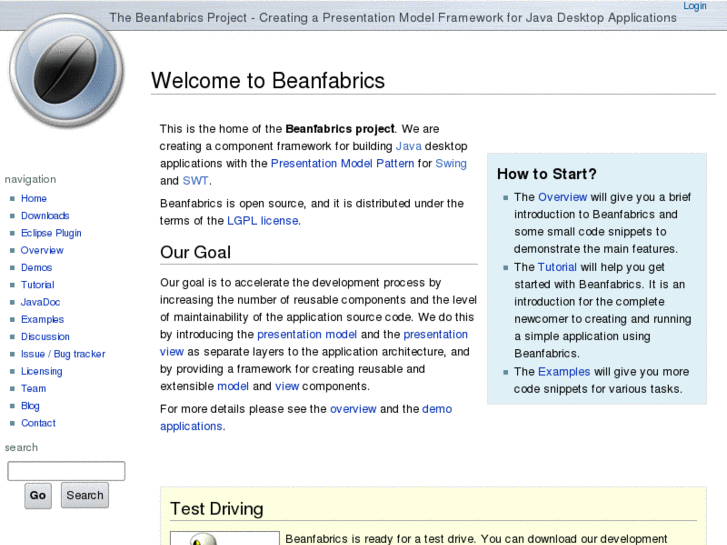Viewport: 727px width, 545px height.
Task: Click the presentation model link in Our Goal
Action: pyautogui.click(x=307, y=334)
